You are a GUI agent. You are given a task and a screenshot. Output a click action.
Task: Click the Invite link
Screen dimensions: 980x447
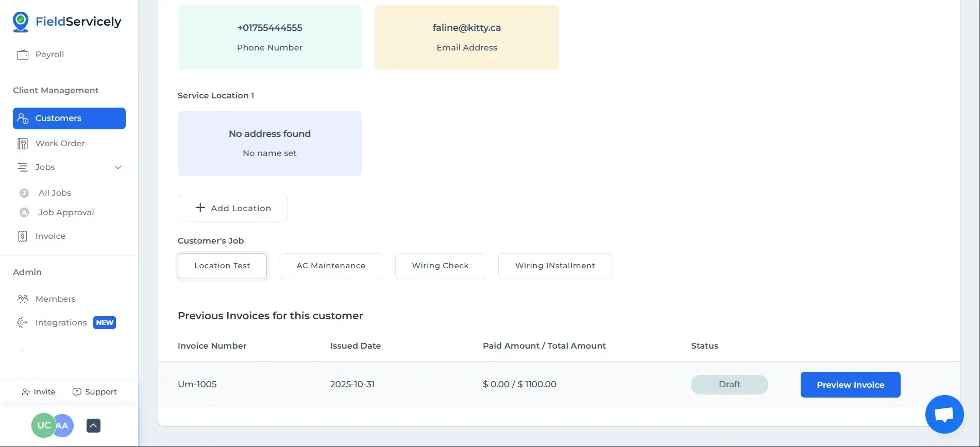click(39, 392)
